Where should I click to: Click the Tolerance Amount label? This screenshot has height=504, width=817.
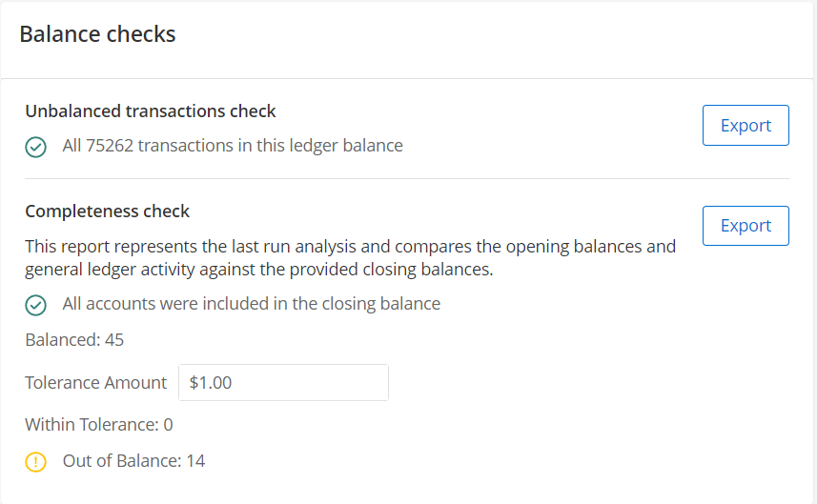[x=96, y=383]
